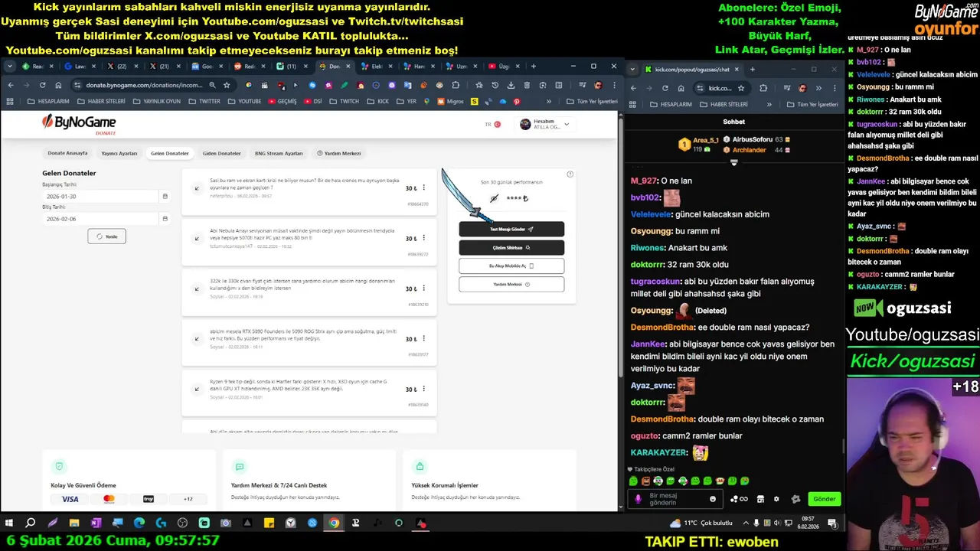The height and width of the screenshot is (551, 980).
Task: Click purple microphone icon in Kick chat
Action: coord(638,499)
